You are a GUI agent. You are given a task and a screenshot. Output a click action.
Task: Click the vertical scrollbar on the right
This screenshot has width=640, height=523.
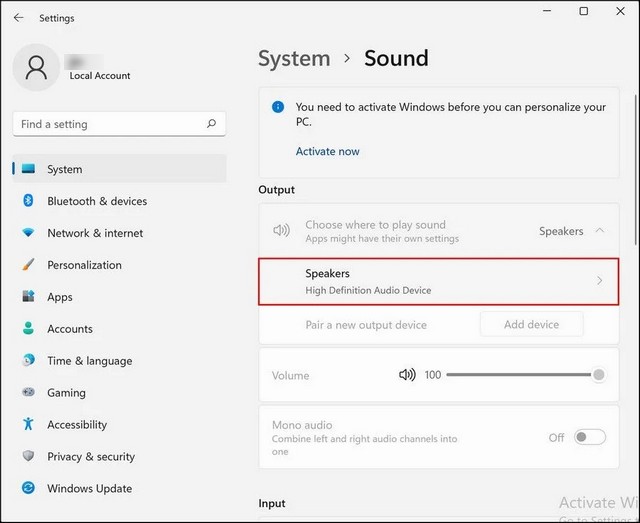coord(636,169)
